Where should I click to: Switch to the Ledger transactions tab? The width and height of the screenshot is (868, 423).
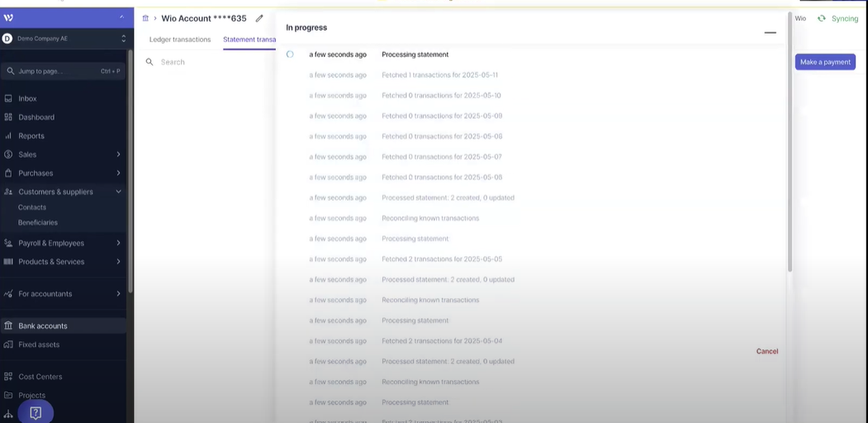(179, 40)
